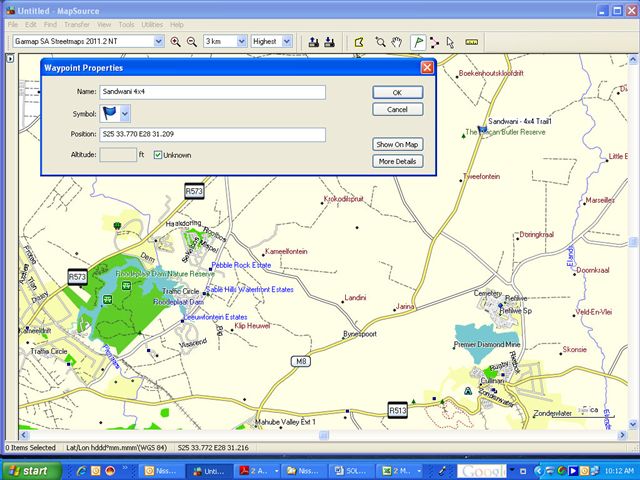Open the map product dropdown
Viewport: 640px width, 480px height.
tap(158, 41)
